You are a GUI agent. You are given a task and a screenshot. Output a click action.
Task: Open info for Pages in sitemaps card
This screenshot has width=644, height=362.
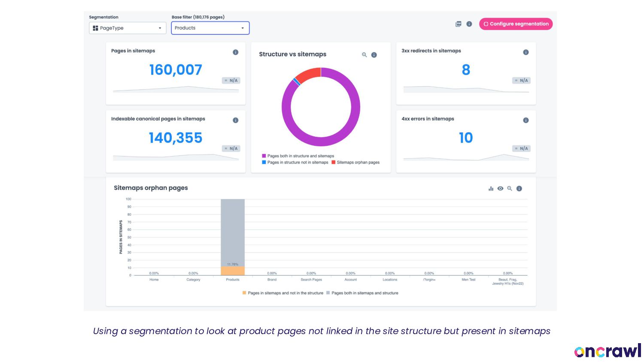click(x=235, y=52)
